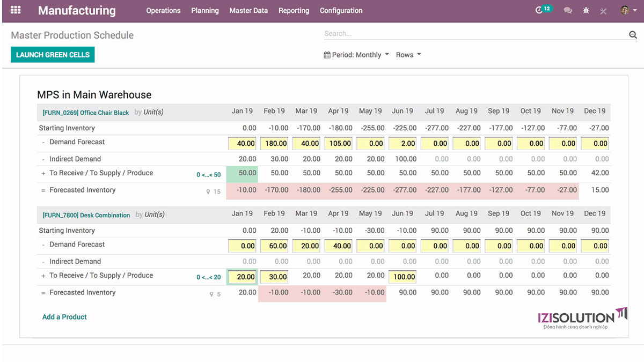
Task: Click the user avatar picture
Action: point(624,10)
